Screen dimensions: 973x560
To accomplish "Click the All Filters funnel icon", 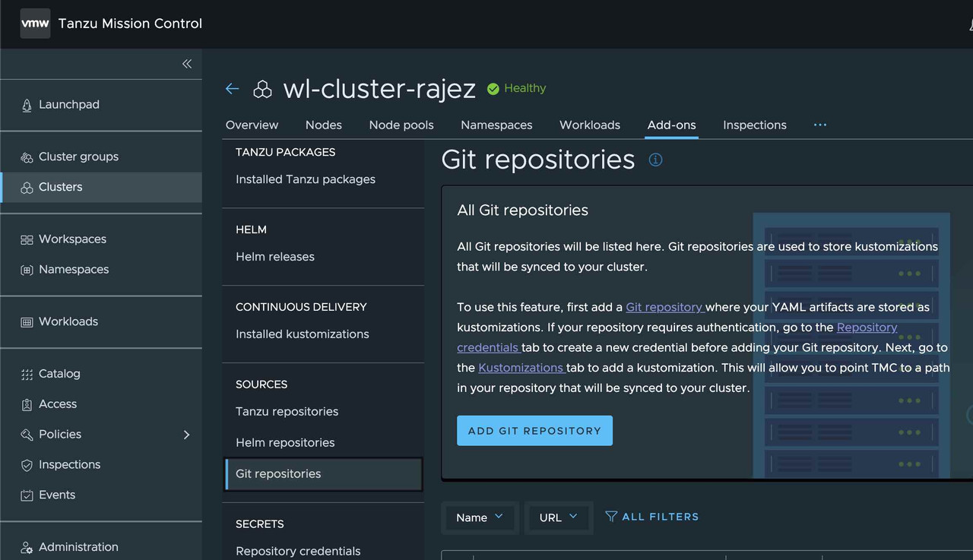I will (611, 517).
